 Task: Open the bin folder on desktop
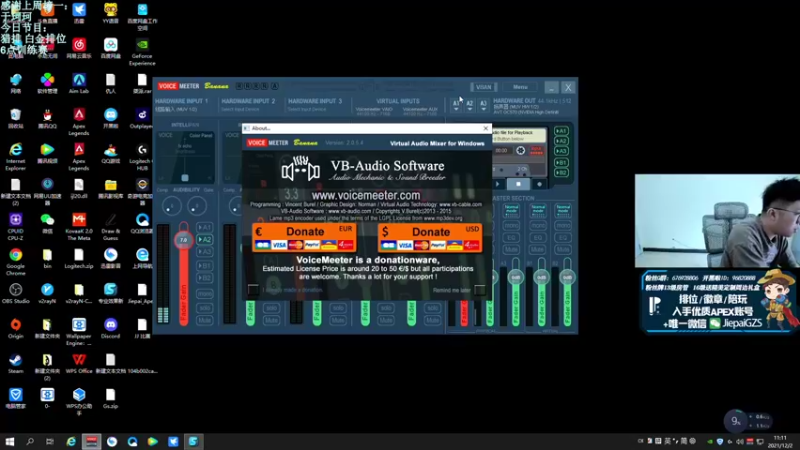[x=47, y=258]
